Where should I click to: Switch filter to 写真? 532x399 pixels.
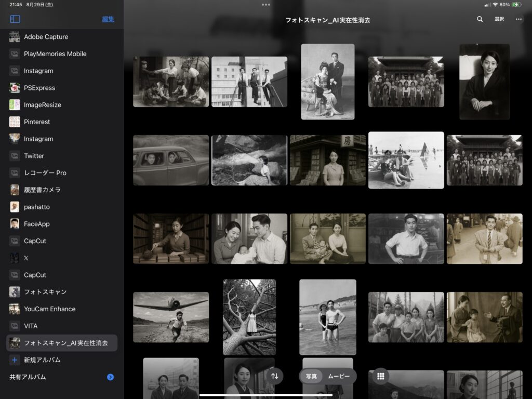click(x=311, y=376)
